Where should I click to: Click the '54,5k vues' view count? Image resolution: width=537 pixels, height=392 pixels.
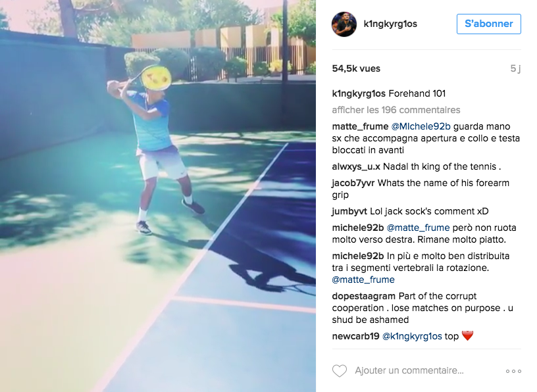coord(356,68)
